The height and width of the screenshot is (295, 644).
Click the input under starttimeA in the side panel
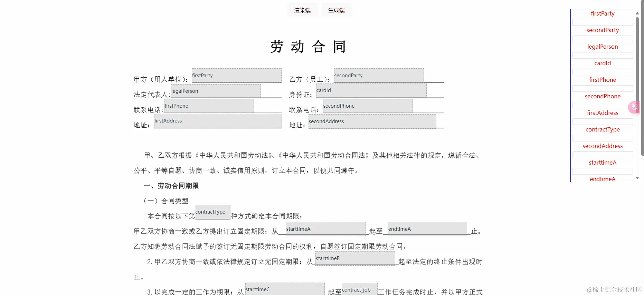[603, 171]
